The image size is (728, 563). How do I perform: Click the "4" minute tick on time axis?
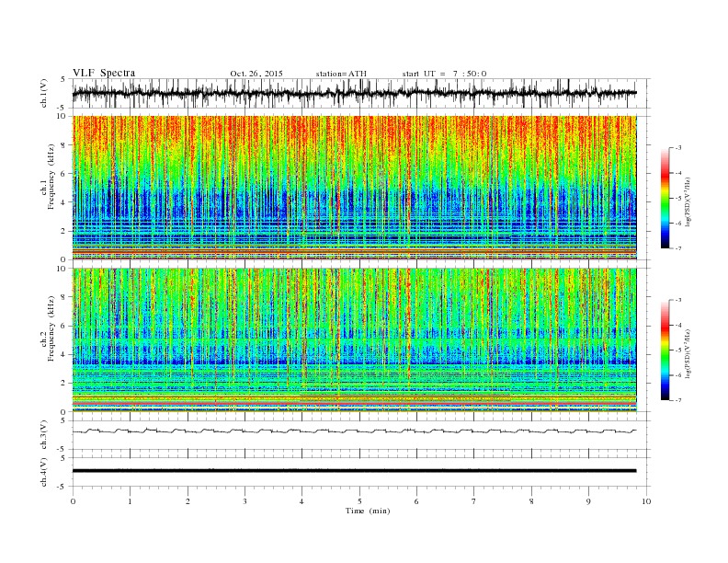tap(301, 501)
